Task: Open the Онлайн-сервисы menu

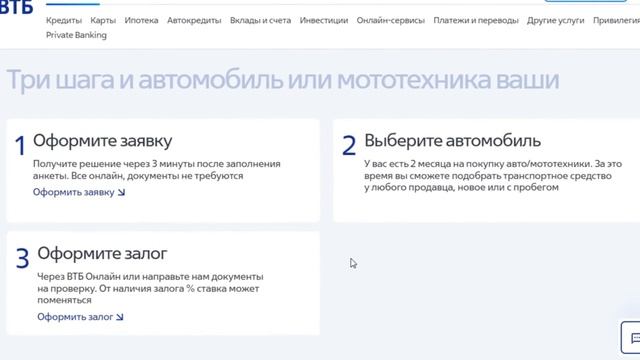Action: 391,20
